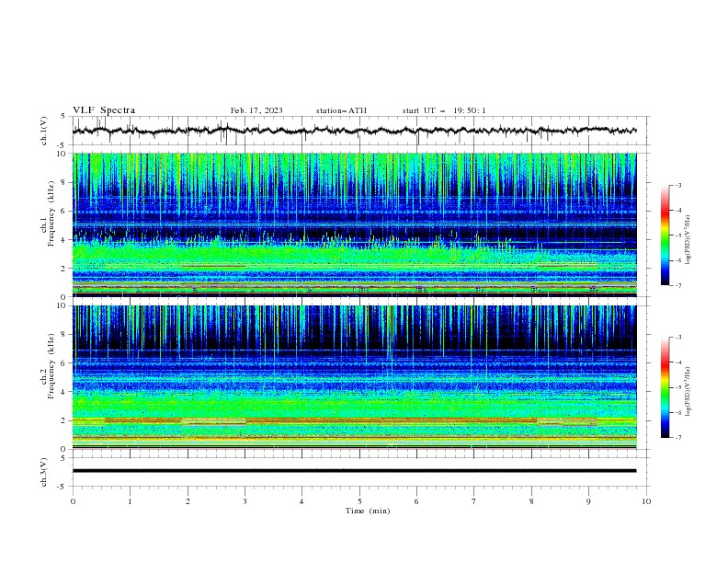This screenshot has width=728, height=563.
Task: Click the 'Time (min)' axis label
Action: tap(368, 511)
